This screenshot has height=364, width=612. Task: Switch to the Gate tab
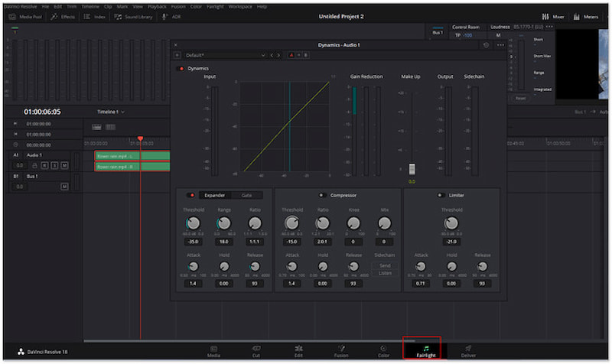tap(246, 195)
